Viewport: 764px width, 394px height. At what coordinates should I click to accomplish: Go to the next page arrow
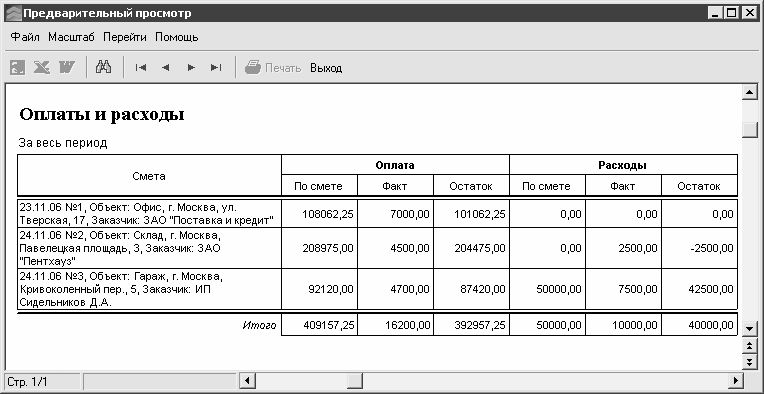click(x=191, y=68)
